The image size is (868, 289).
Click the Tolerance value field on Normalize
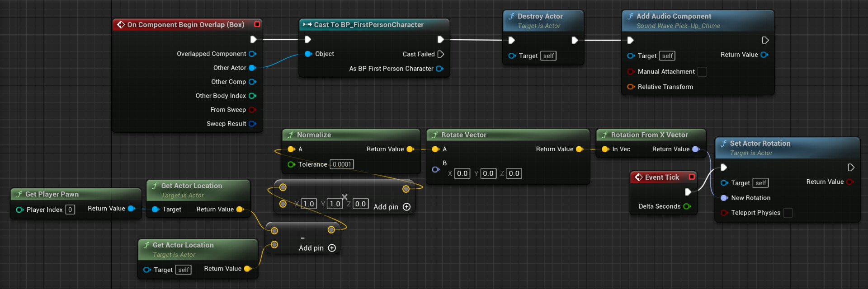342,164
